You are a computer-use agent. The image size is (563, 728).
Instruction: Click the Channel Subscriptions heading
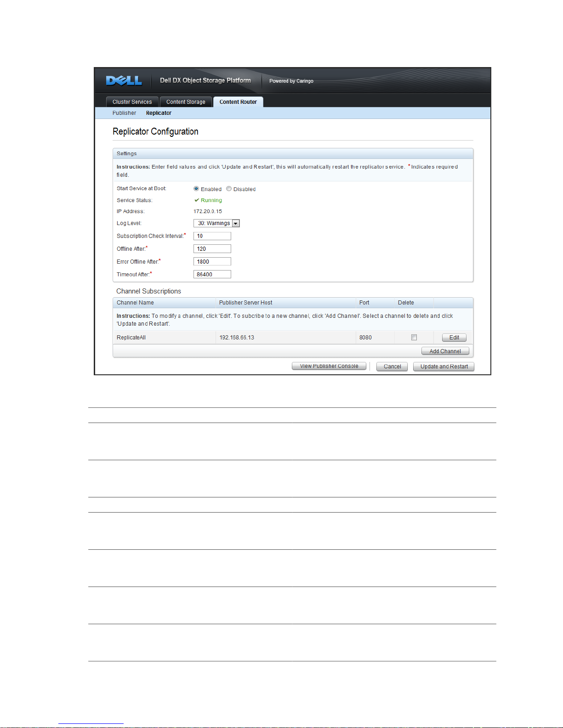click(x=148, y=291)
